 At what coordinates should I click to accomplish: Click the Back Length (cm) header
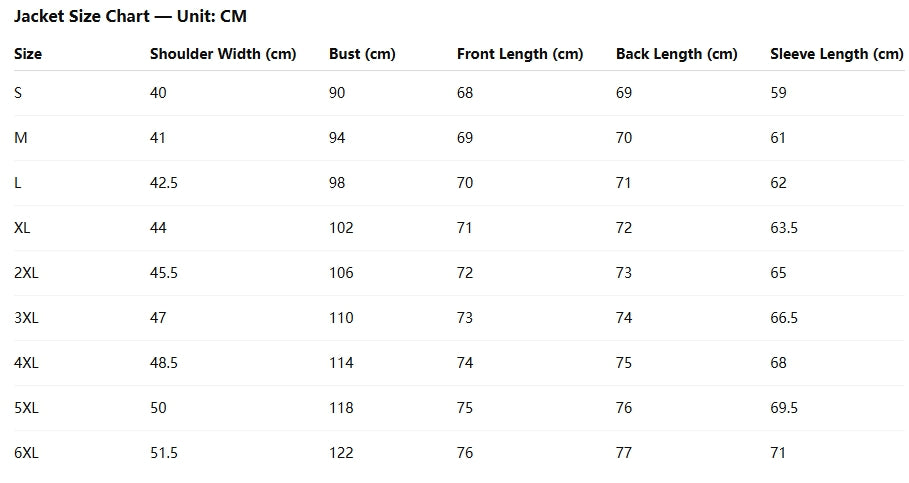click(x=677, y=54)
